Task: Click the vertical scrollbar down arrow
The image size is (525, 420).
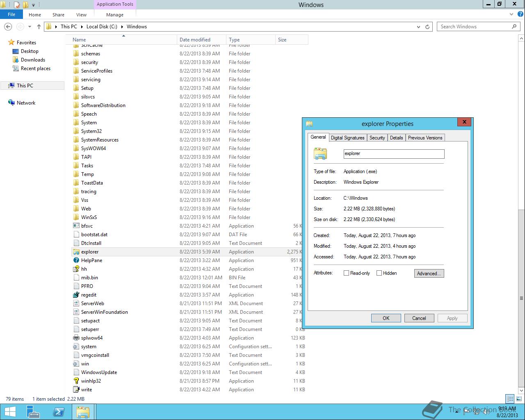Action: click(521, 390)
